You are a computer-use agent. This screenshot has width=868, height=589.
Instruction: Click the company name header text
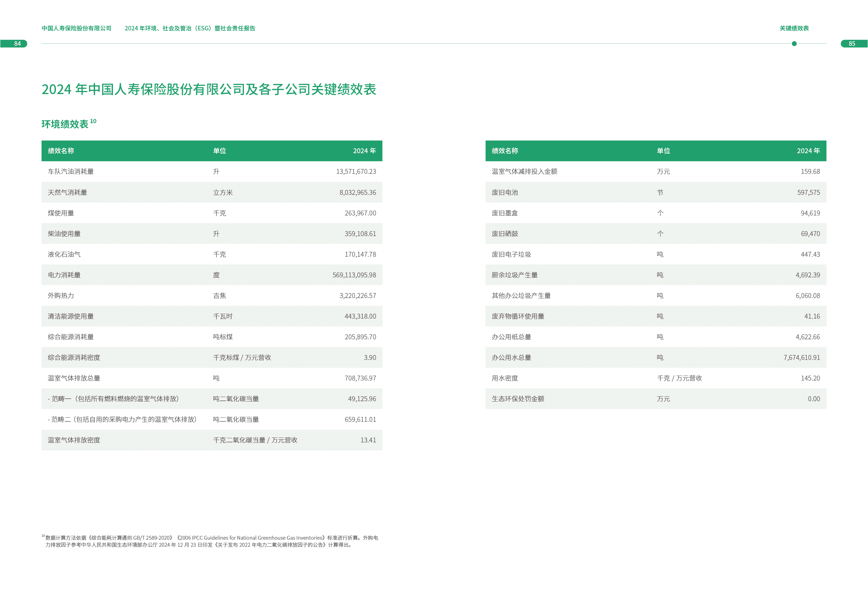[x=76, y=28]
